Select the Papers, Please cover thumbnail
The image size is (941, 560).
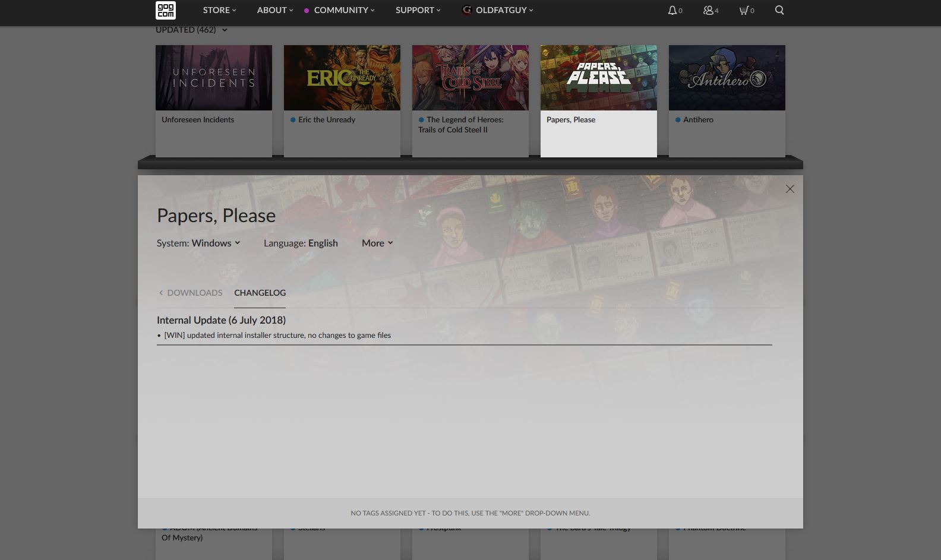(x=599, y=78)
